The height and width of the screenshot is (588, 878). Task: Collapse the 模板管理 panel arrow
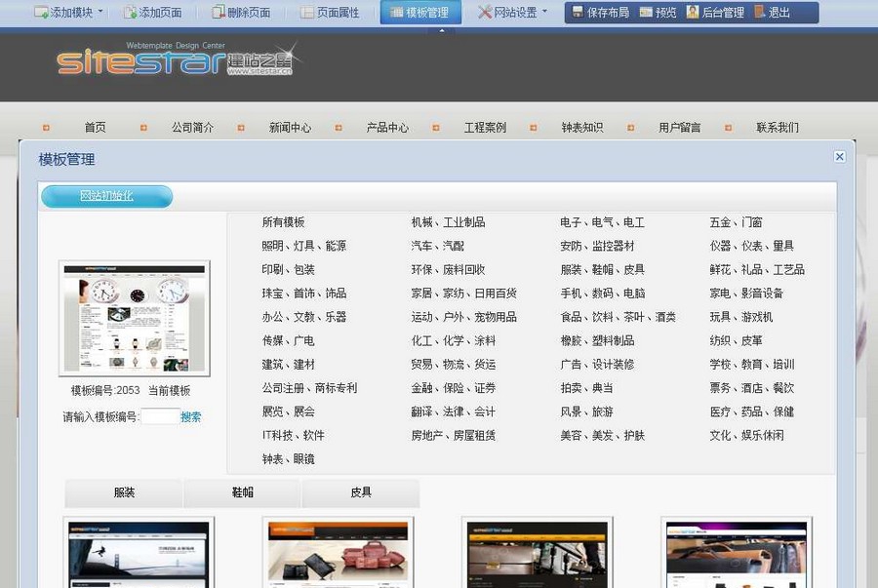point(442,29)
